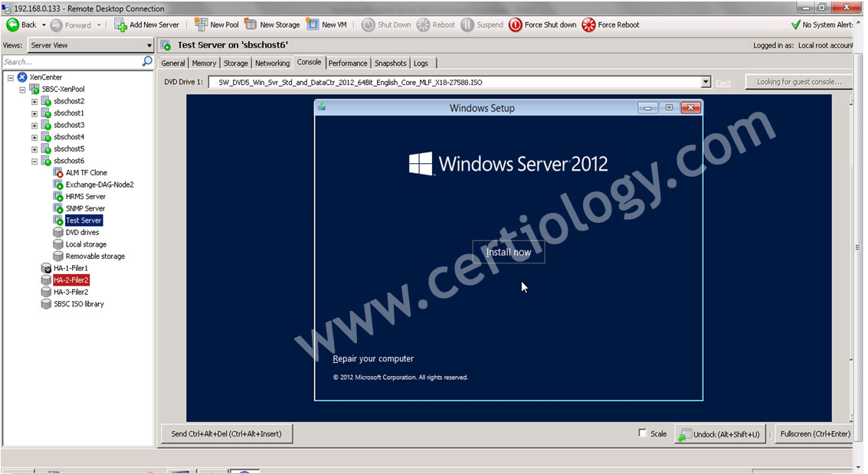Click the Shut Down power icon
This screenshot has width=868, height=474.
coord(368,25)
